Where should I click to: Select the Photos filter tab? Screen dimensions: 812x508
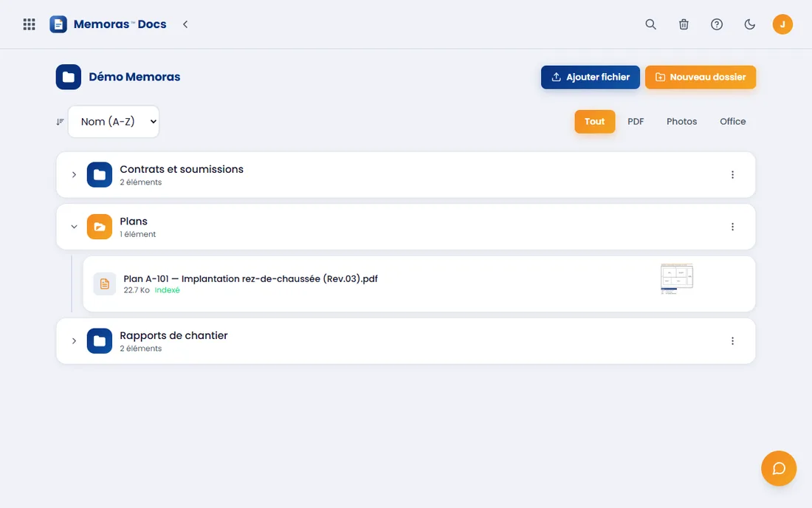681,122
